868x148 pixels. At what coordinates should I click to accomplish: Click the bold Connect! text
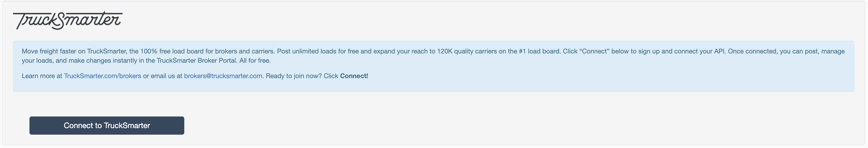click(x=354, y=76)
